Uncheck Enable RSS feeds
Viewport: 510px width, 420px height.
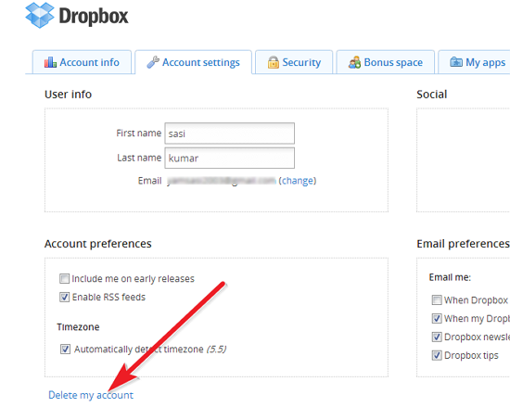coord(64,297)
